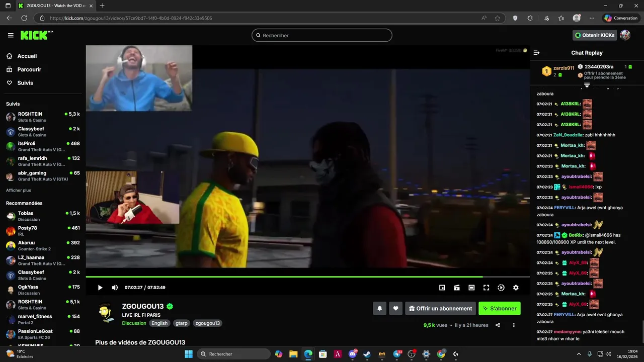
Task: Open the tab actions menu
Action: (8, 6)
